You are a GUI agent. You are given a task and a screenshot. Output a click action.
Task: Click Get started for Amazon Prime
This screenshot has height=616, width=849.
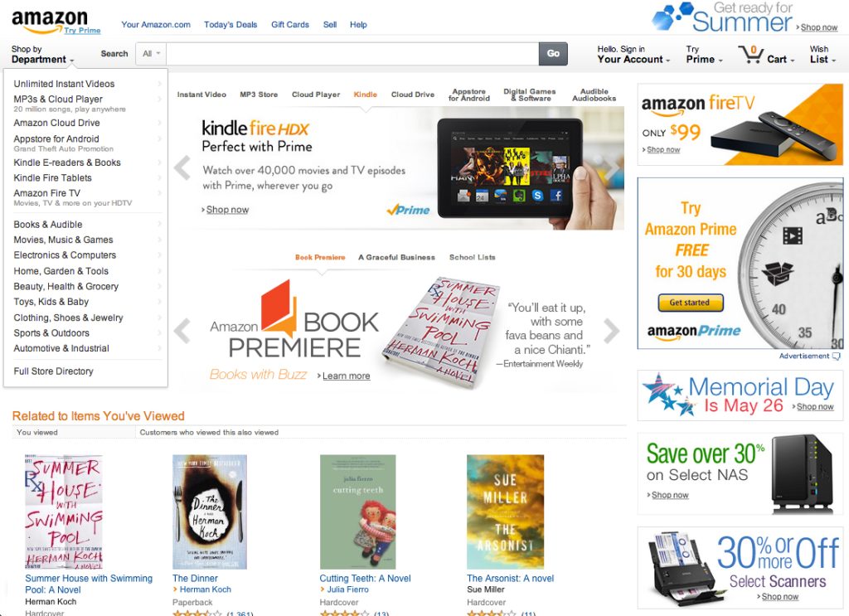click(691, 303)
